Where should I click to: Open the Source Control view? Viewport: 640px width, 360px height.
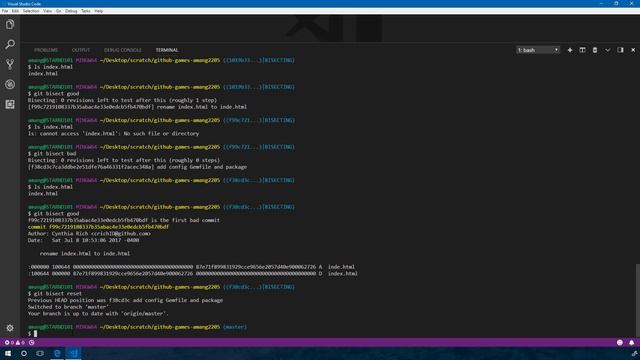(x=10, y=64)
